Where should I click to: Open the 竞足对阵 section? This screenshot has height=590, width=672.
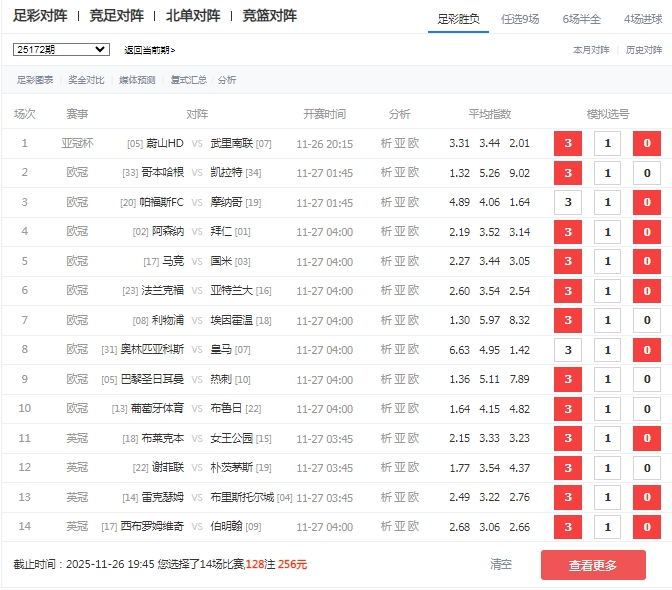(x=116, y=16)
